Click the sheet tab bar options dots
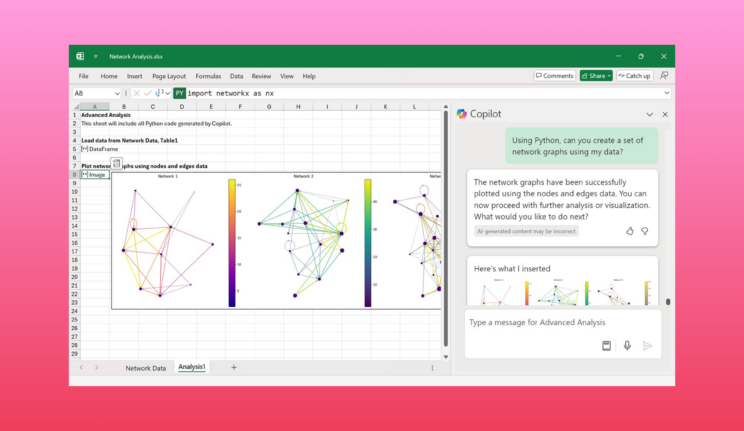 [432, 368]
